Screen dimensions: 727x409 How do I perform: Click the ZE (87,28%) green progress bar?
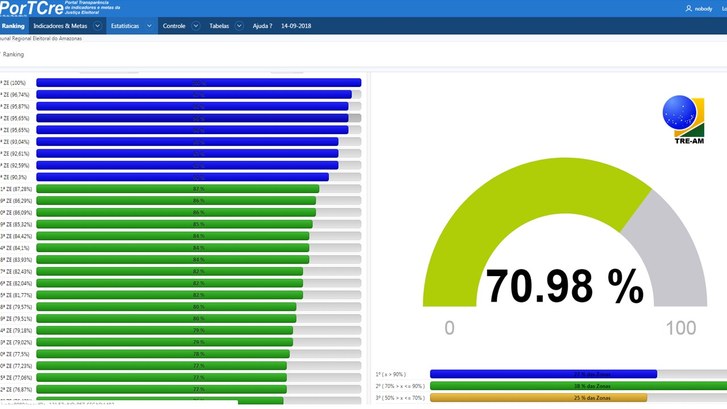click(178, 188)
